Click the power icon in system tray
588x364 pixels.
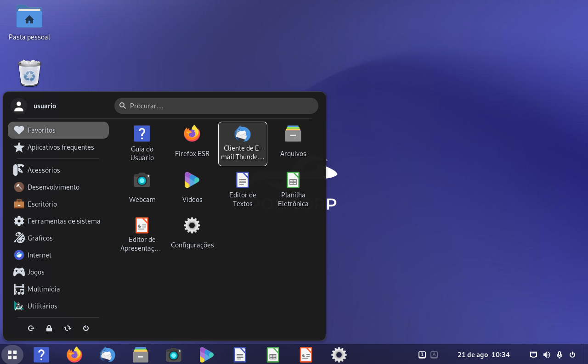[572, 354]
